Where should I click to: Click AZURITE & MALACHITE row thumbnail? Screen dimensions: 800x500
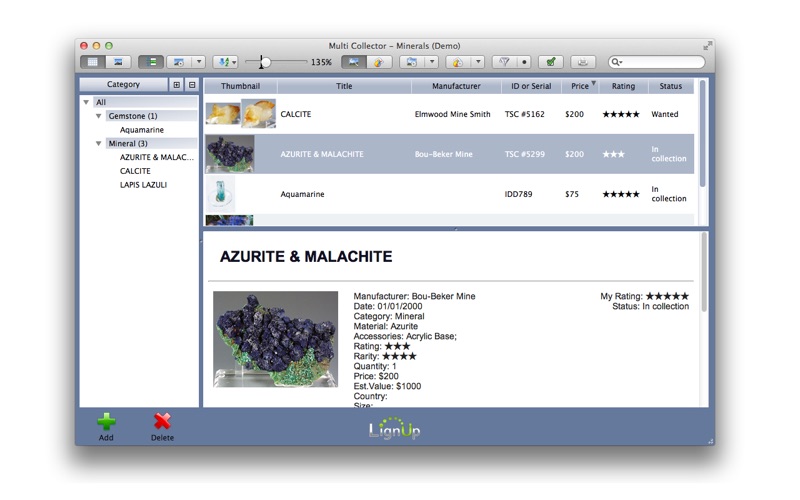[230, 154]
